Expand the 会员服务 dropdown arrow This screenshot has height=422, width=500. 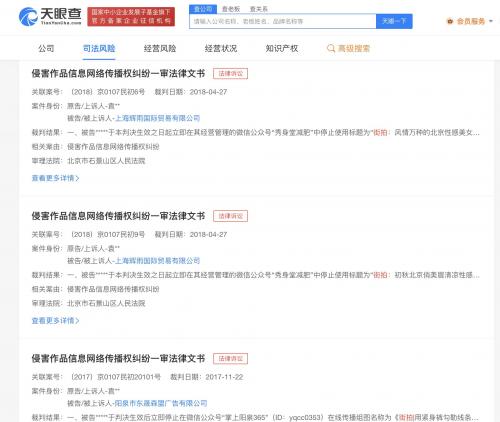491,21
